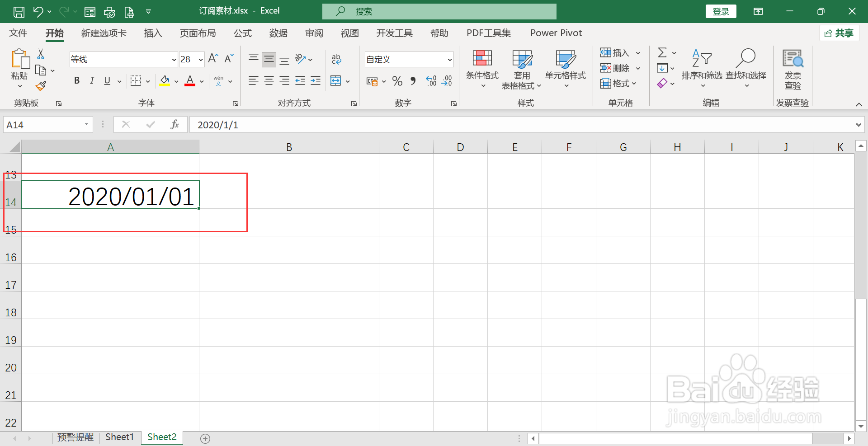Apply red font color A
This screenshot has height=446, width=868.
pos(190,81)
